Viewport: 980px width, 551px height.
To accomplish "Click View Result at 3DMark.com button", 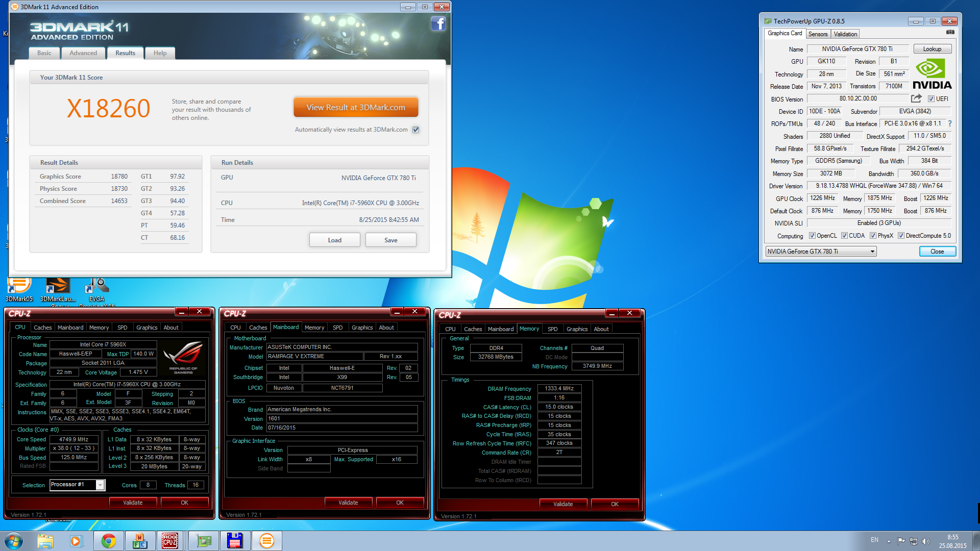I will point(356,107).
